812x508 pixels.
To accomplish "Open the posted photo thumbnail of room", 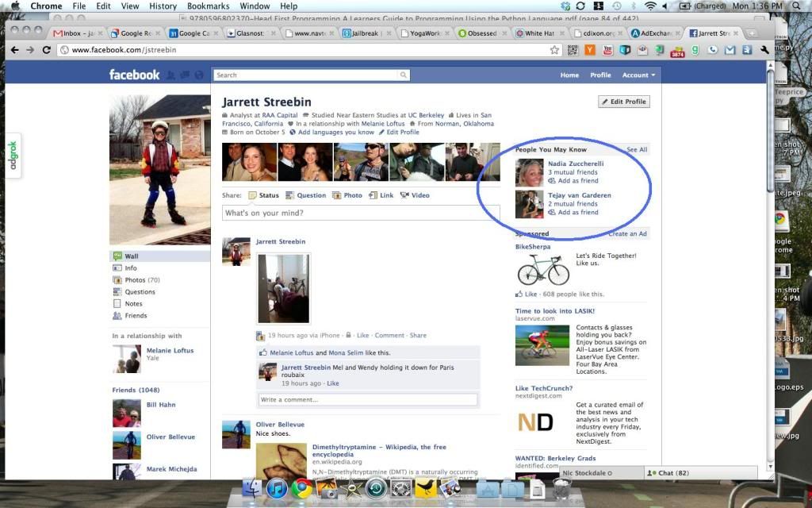I will [284, 288].
